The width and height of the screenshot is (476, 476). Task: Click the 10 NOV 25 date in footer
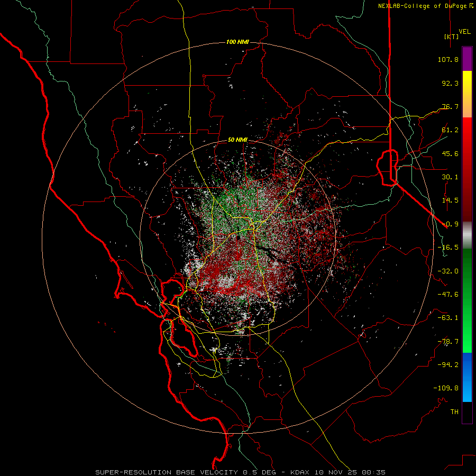point(337,472)
